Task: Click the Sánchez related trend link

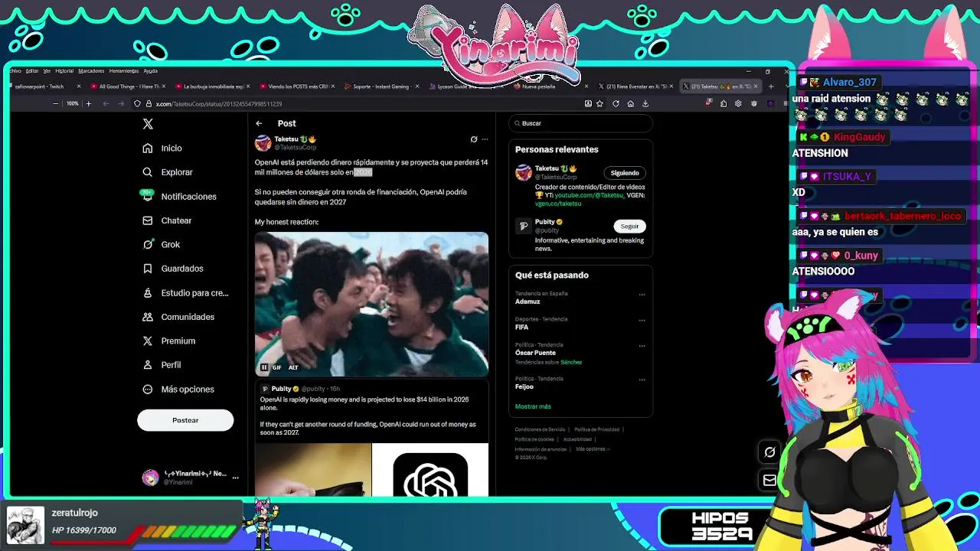Action: [x=571, y=362]
